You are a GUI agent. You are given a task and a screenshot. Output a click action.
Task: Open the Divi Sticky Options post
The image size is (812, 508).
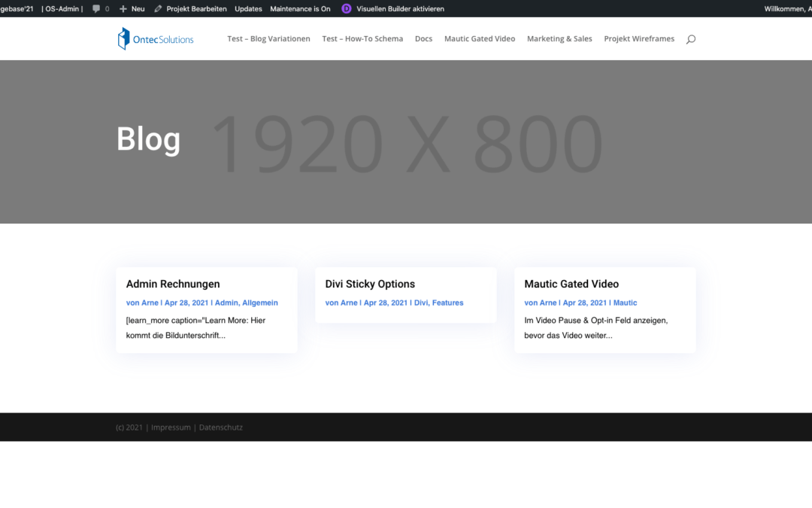tap(370, 284)
